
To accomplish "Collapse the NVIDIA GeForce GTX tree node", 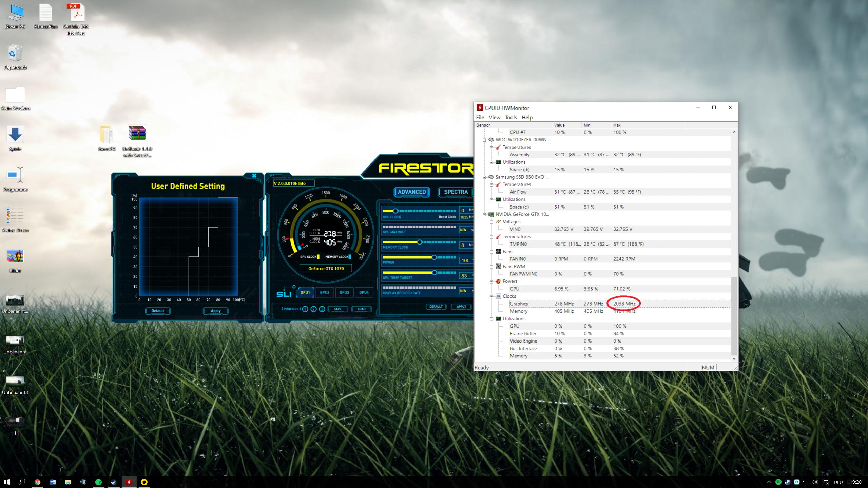I will click(x=484, y=214).
